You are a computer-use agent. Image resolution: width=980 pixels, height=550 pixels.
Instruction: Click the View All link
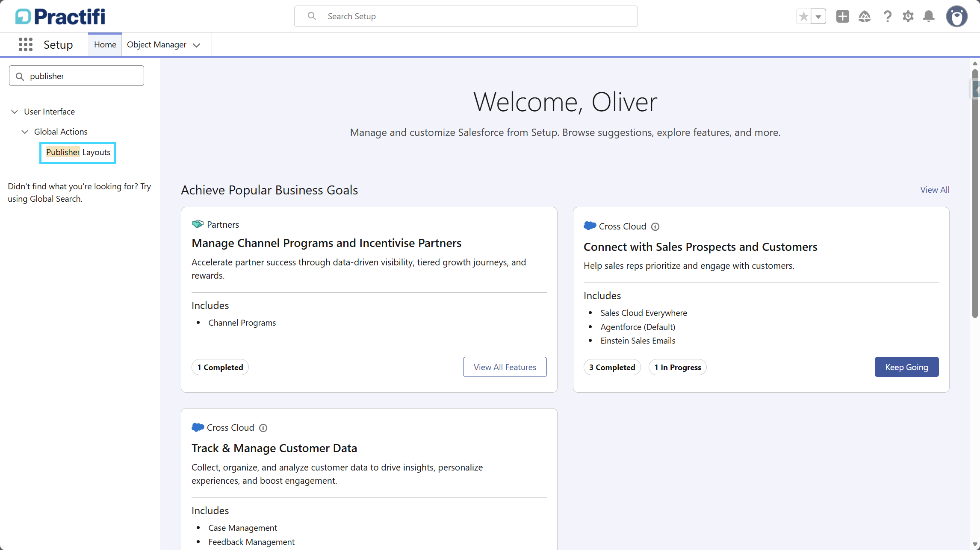coord(935,190)
